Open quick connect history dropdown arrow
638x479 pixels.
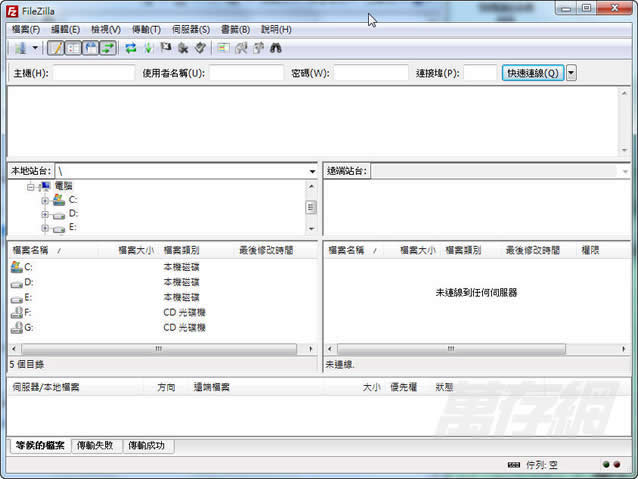click(x=571, y=73)
